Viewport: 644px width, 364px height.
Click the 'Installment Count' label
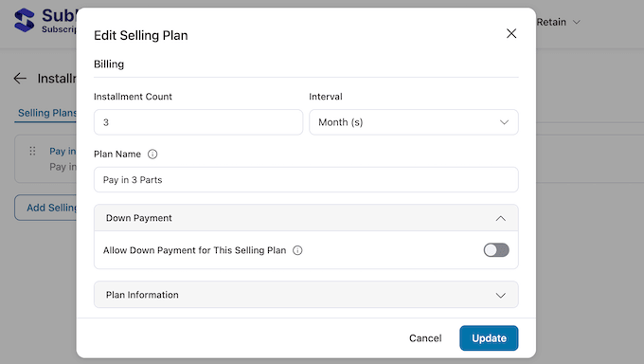(133, 97)
